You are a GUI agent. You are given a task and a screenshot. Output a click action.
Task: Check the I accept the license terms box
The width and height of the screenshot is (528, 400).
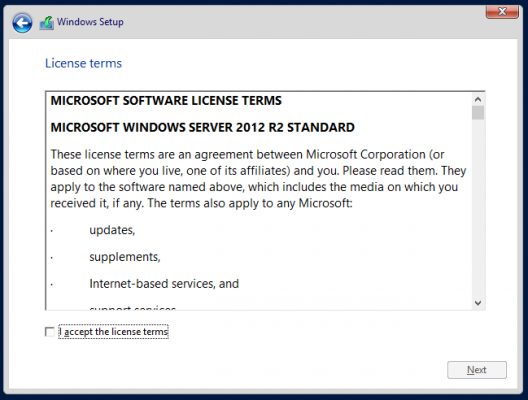[x=50, y=332]
